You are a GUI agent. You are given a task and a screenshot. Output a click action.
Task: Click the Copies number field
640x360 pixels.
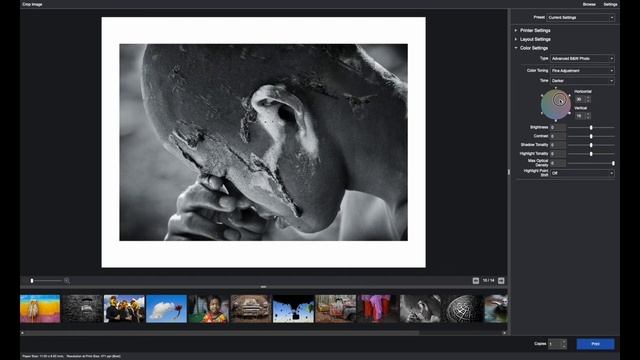pyautogui.click(x=555, y=344)
